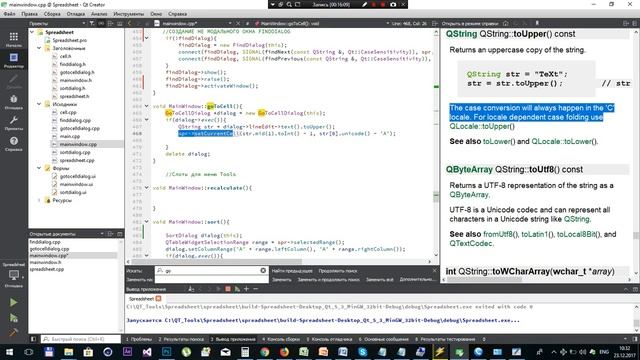Click Продолжить поиск button
The image size is (640, 360).
(x=338, y=271)
